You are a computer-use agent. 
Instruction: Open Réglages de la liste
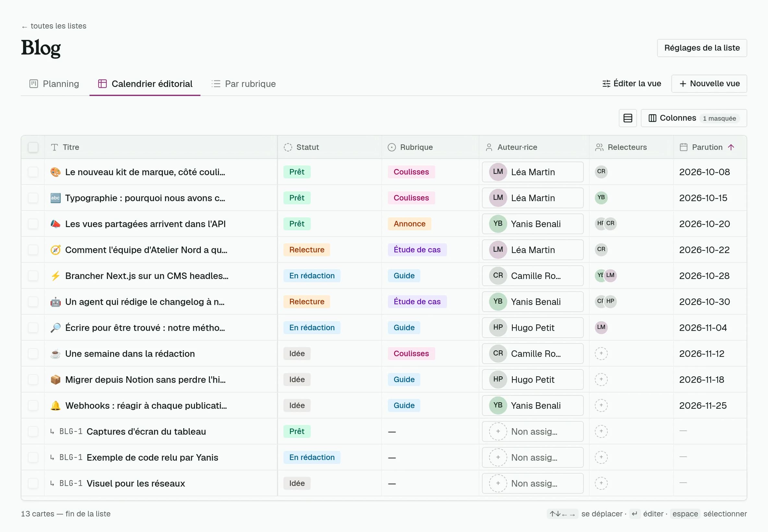702,48
